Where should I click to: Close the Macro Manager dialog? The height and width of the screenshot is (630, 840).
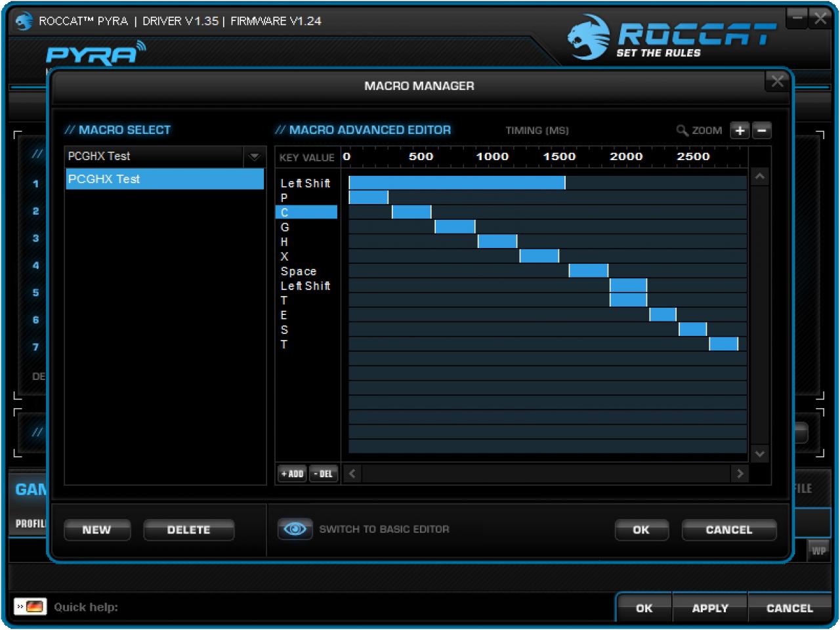(x=778, y=81)
